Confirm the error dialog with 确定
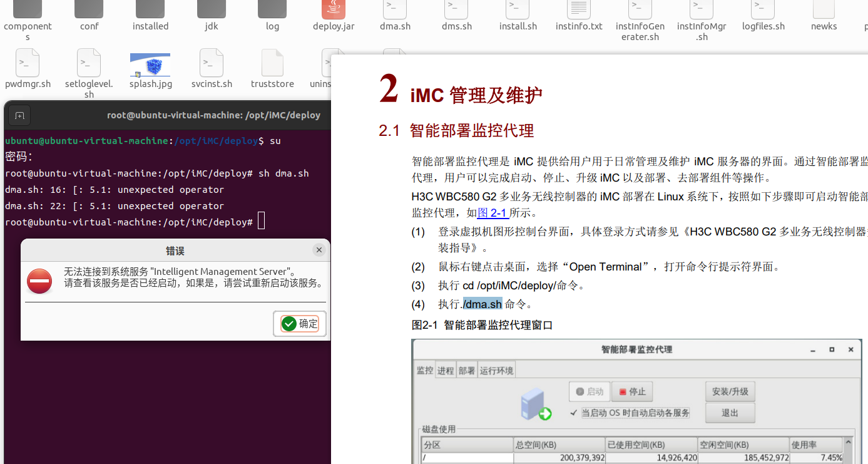 [300, 324]
